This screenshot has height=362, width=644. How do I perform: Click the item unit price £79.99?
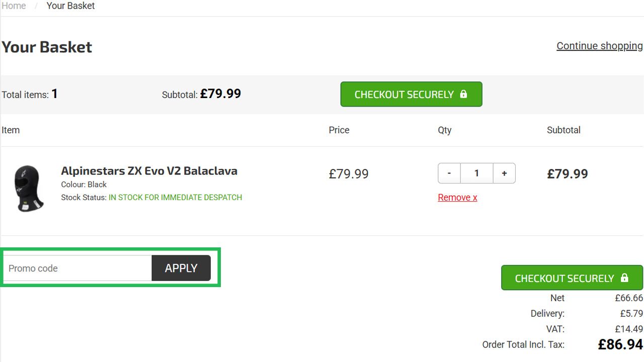349,174
